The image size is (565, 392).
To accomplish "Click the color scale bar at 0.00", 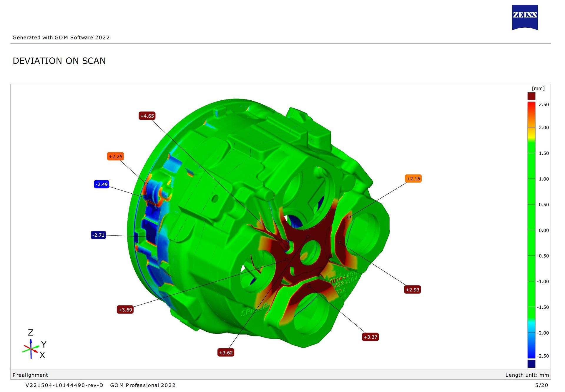I will point(531,230).
